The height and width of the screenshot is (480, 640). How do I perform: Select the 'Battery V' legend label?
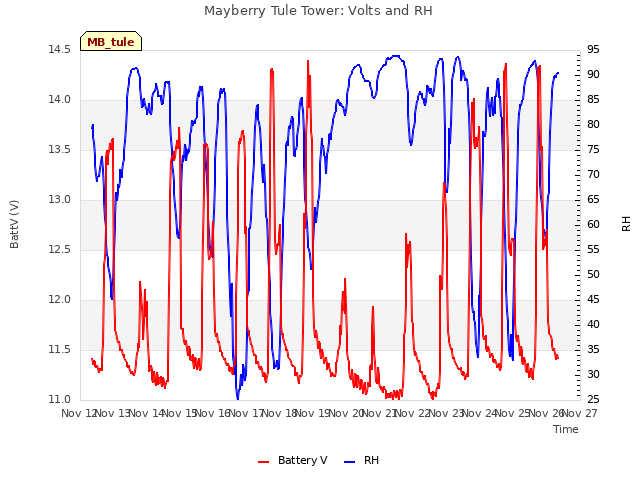pos(302,460)
